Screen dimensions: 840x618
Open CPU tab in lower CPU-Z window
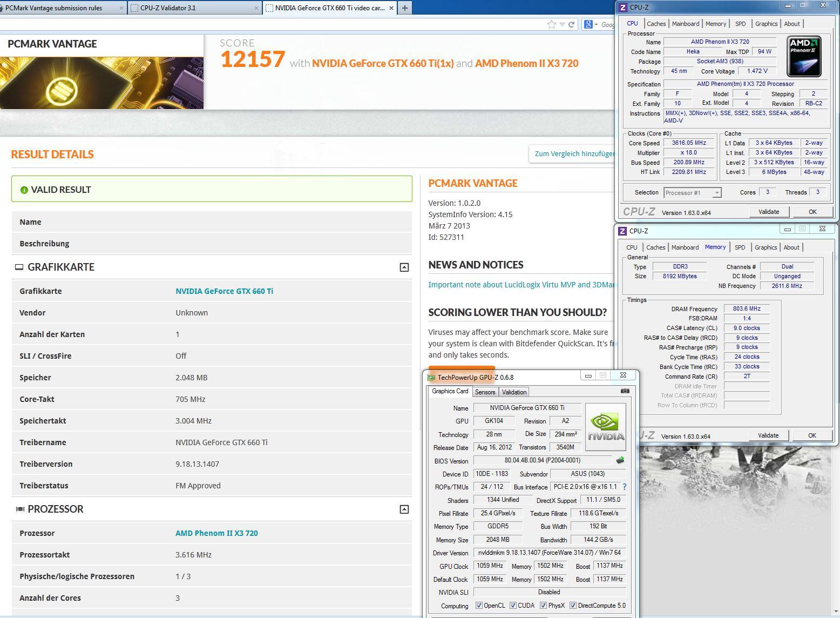point(632,247)
